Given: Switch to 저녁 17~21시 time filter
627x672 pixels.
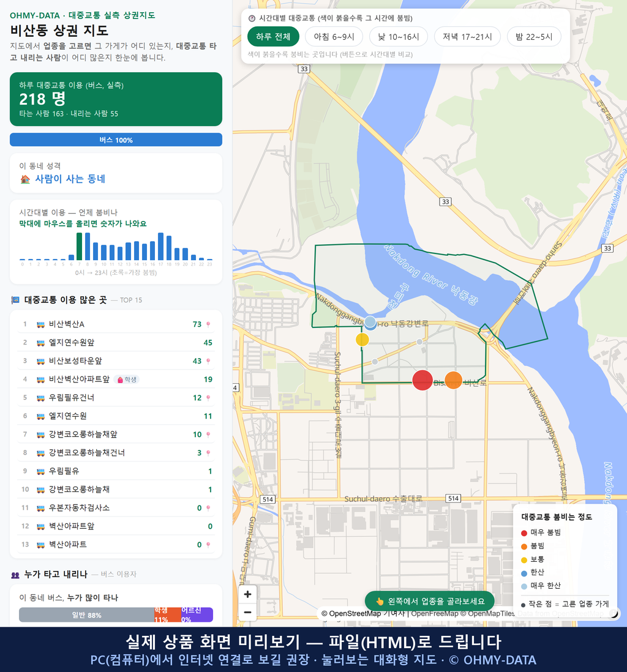Looking at the screenshot, I should 467,37.
